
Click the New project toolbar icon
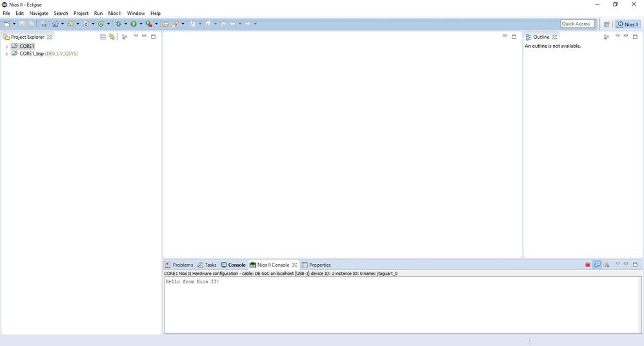click(x=7, y=24)
